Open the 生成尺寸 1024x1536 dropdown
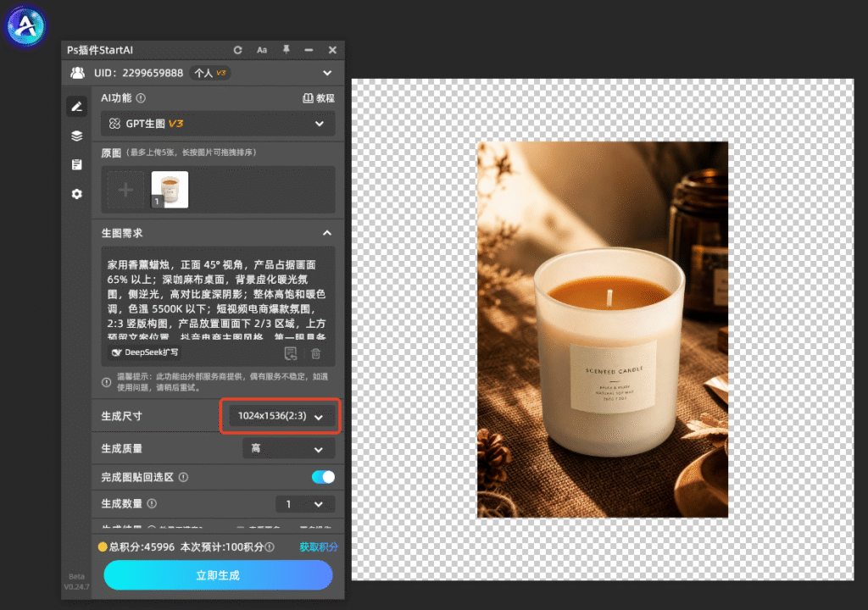 pyautogui.click(x=280, y=416)
